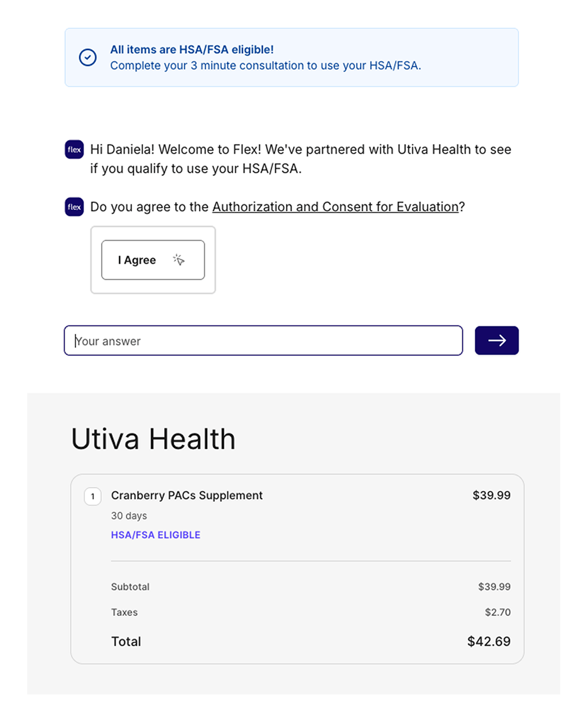Click the Hi Daniela welcome message
This screenshot has height=716, width=588.
301,159
